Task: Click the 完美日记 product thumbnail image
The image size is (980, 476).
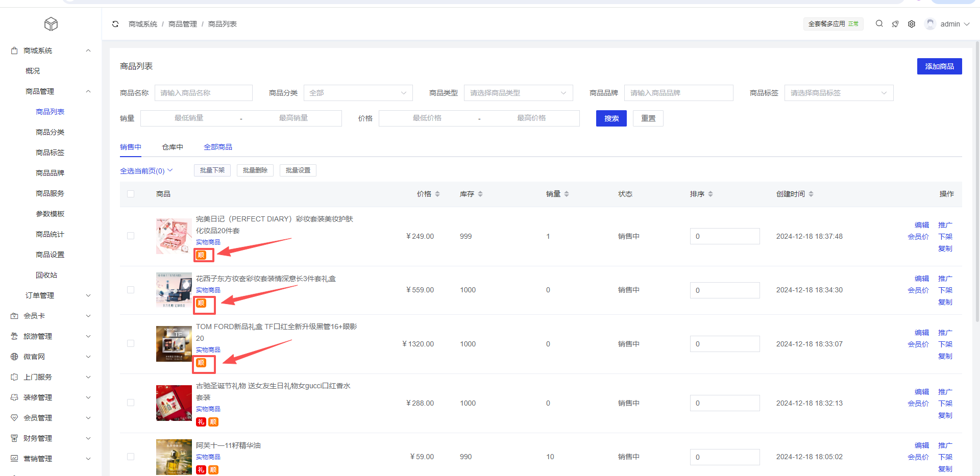Action: click(x=174, y=236)
